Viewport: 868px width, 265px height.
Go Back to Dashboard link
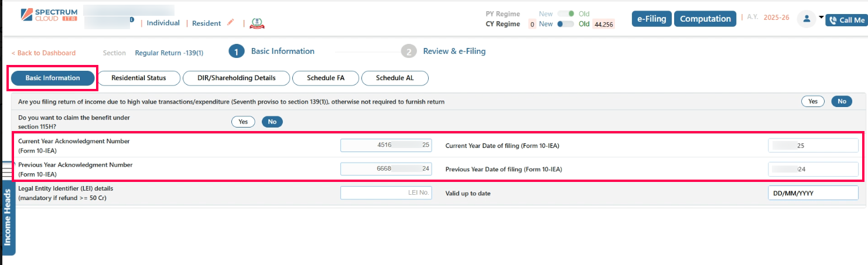tap(43, 53)
